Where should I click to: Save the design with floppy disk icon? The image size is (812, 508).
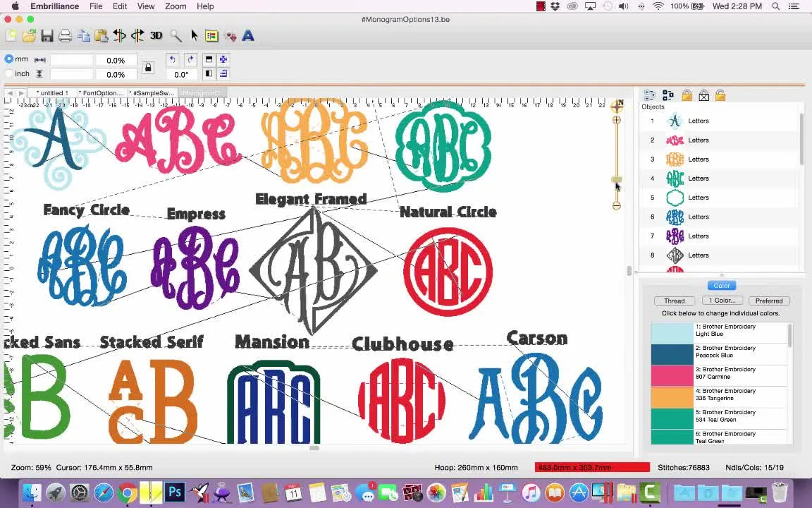[x=47, y=36]
